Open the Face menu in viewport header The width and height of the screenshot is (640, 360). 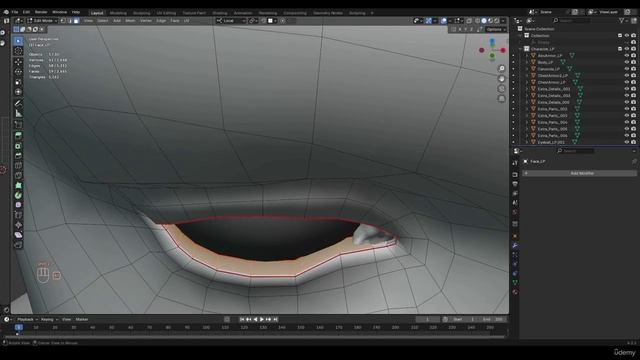175,20
